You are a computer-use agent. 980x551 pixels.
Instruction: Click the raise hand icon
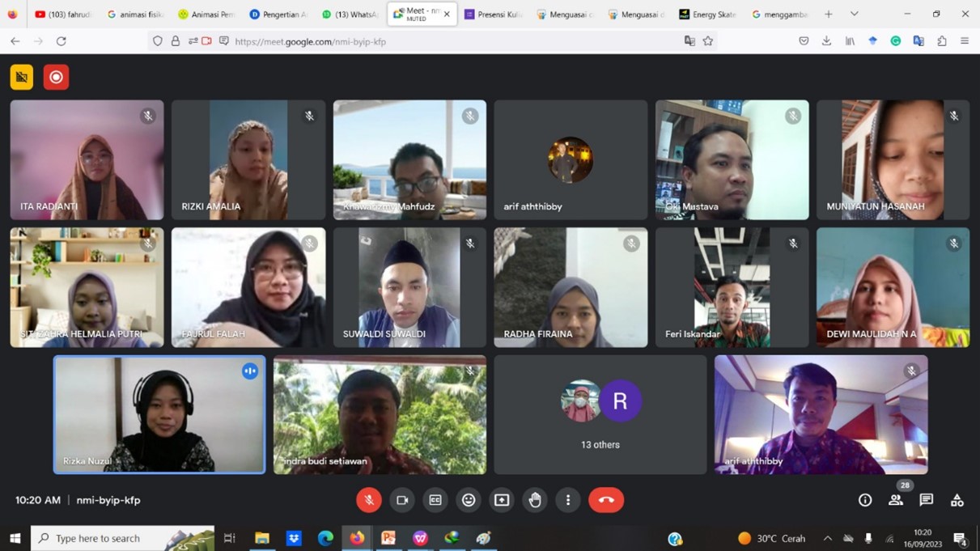coord(535,500)
